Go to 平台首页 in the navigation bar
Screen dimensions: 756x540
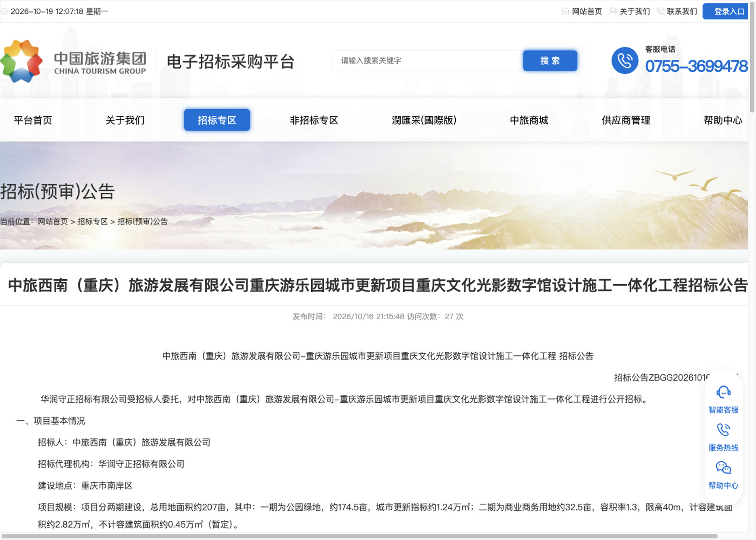coord(33,121)
